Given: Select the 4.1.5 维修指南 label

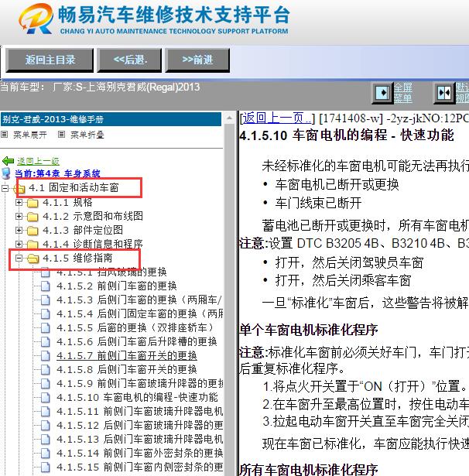Looking at the screenshot, I should coord(77,259).
